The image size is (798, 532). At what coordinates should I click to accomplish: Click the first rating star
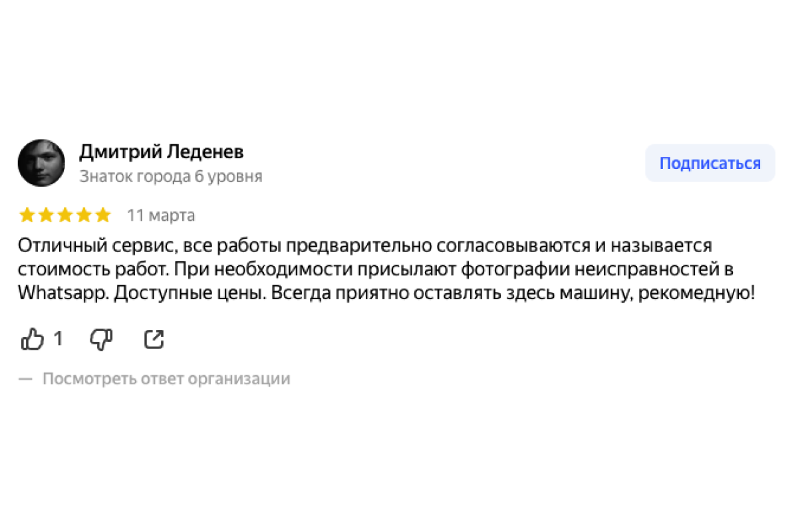point(27,215)
